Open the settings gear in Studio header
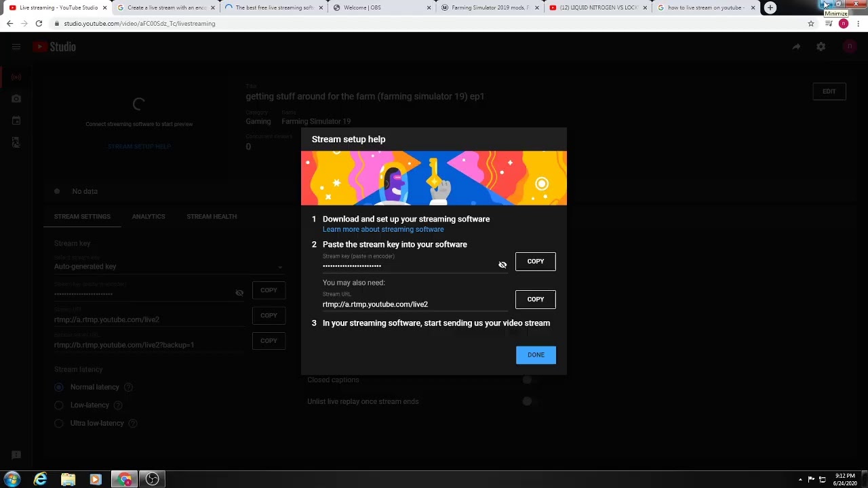Screen dimensions: 868x488 coord(821,47)
